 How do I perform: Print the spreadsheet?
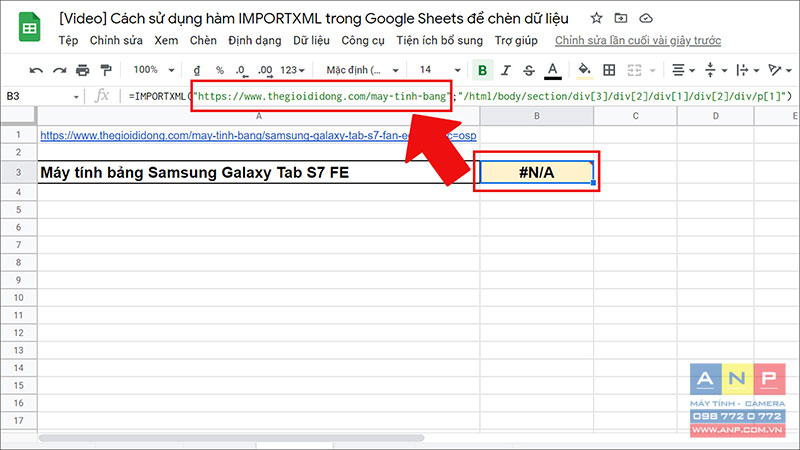[83, 70]
